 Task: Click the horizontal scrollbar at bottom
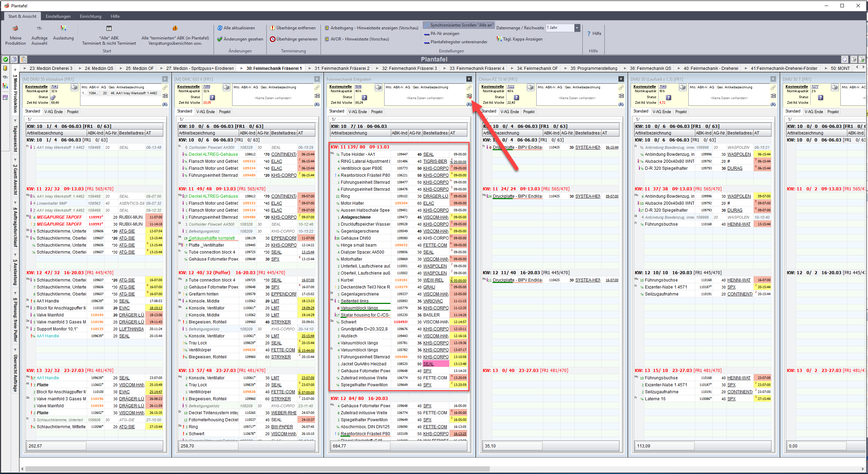pos(257,469)
